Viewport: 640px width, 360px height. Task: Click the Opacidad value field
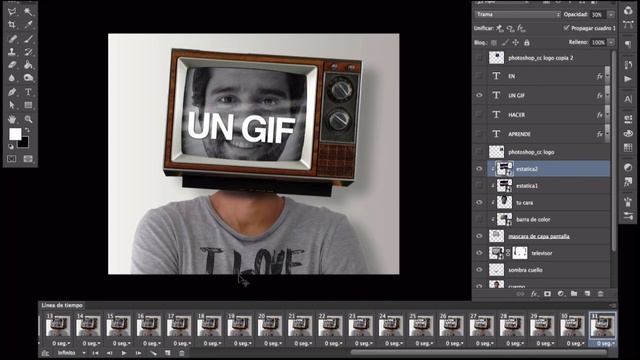[598, 15]
